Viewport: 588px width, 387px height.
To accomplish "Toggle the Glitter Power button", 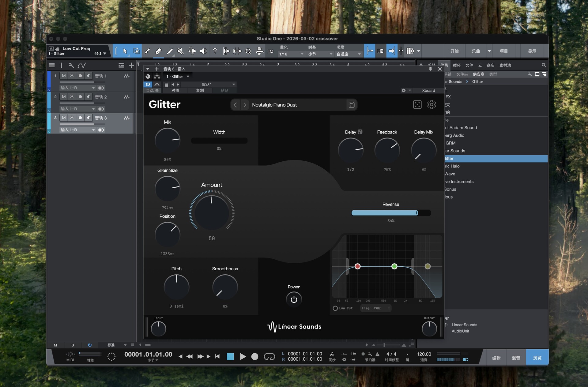I will click(294, 299).
